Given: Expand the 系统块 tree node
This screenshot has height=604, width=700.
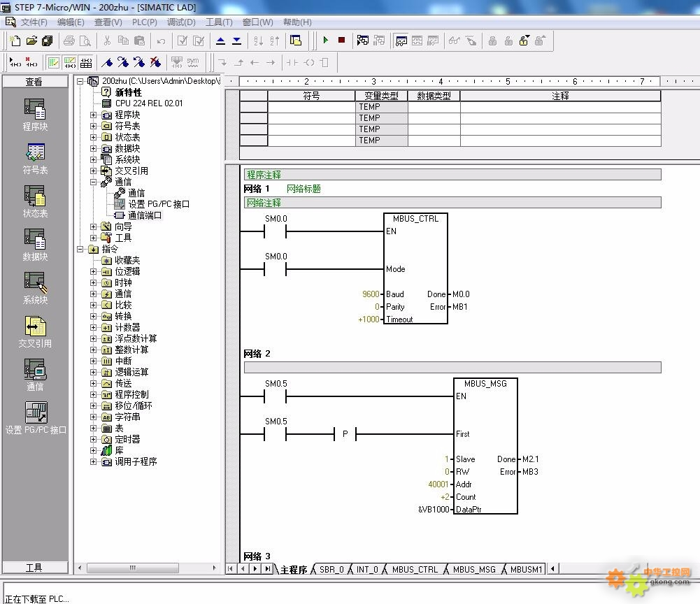Looking at the screenshot, I should tap(93, 159).
